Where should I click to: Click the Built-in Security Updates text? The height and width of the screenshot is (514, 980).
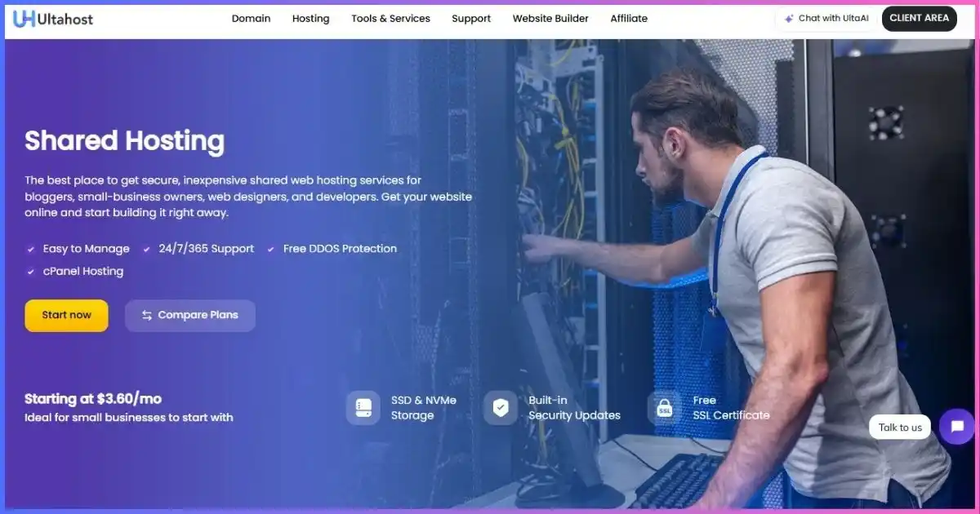coord(574,408)
